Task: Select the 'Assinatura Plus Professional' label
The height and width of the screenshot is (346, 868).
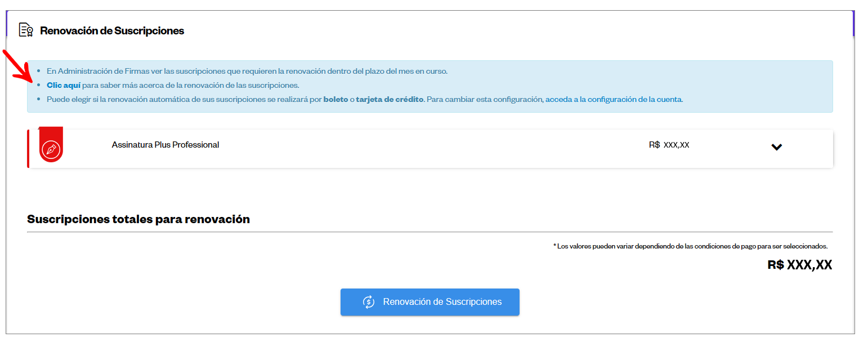Action: (165, 145)
